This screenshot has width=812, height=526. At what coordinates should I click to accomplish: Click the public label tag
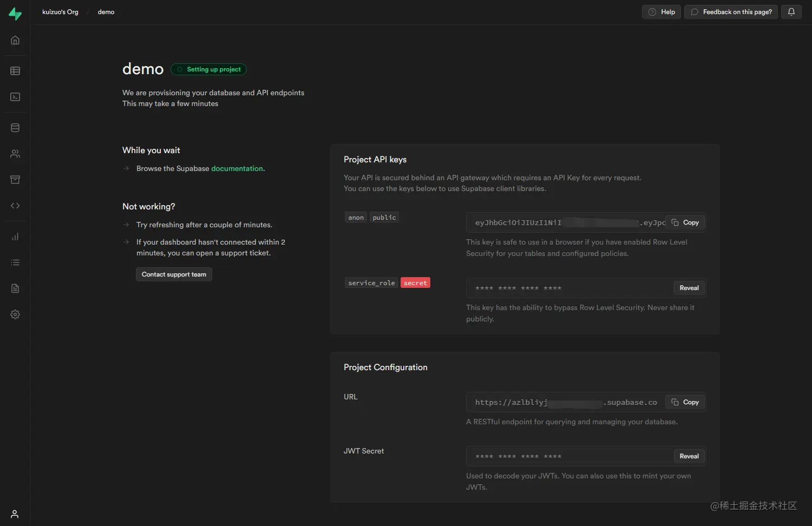pyautogui.click(x=384, y=218)
